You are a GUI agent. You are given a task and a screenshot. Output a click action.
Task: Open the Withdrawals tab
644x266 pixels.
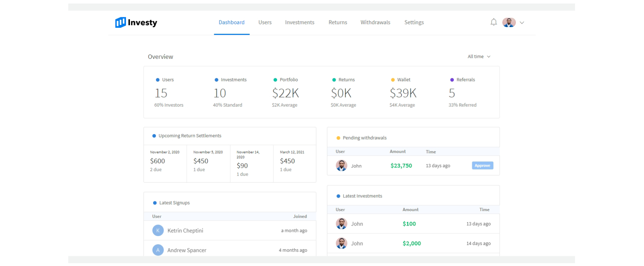tap(375, 23)
